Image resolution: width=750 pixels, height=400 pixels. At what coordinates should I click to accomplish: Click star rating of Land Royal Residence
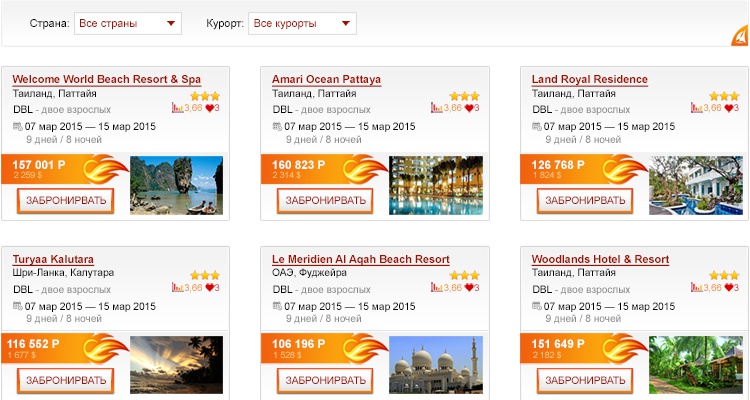point(724,96)
